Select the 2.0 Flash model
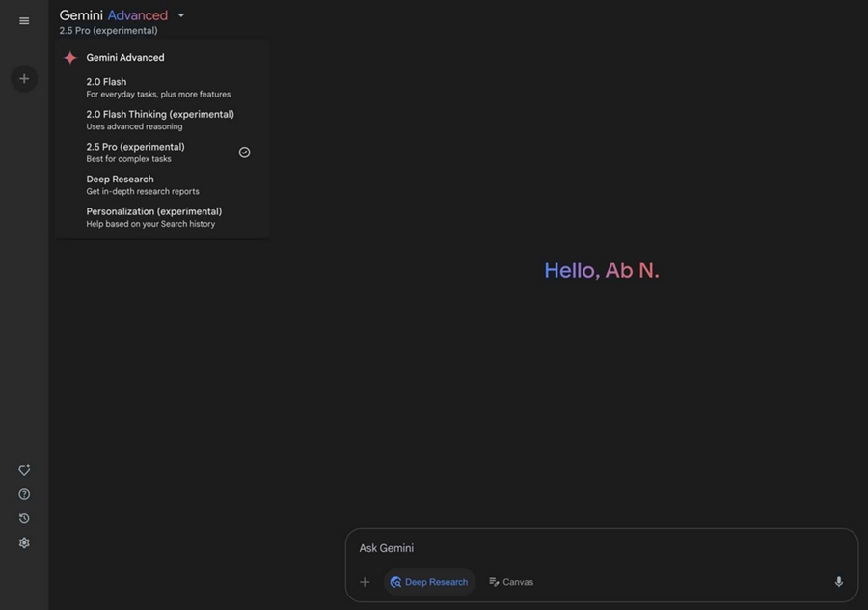 coord(162,88)
